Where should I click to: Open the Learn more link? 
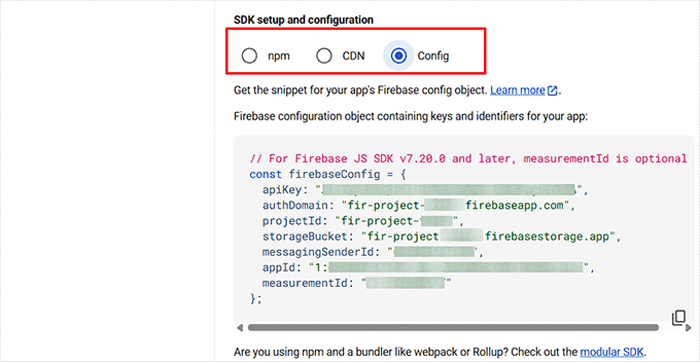pos(517,90)
